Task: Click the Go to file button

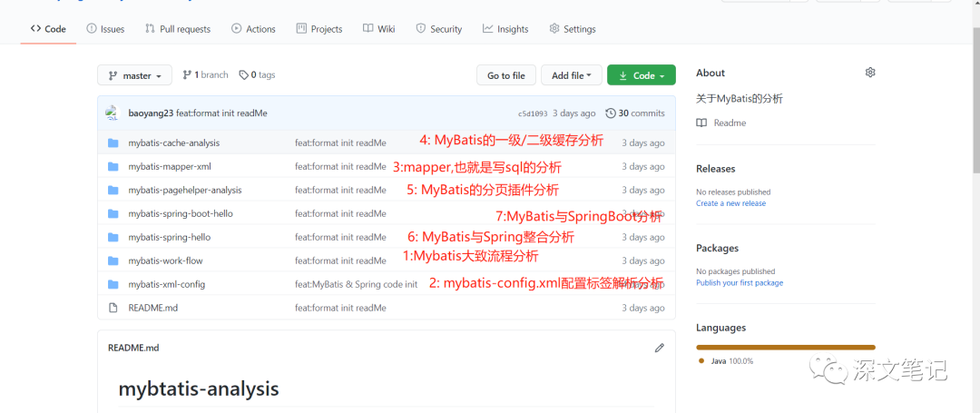Action: click(x=506, y=75)
